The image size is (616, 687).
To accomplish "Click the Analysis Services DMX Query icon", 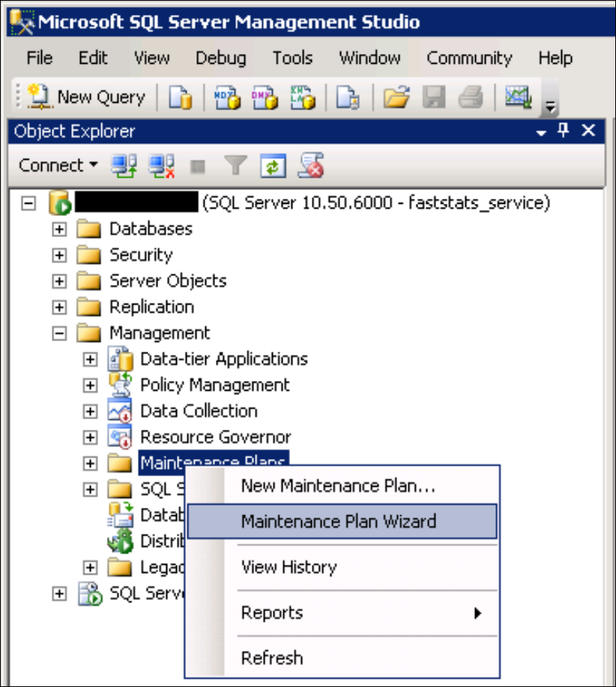I will [x=265, y=97].
